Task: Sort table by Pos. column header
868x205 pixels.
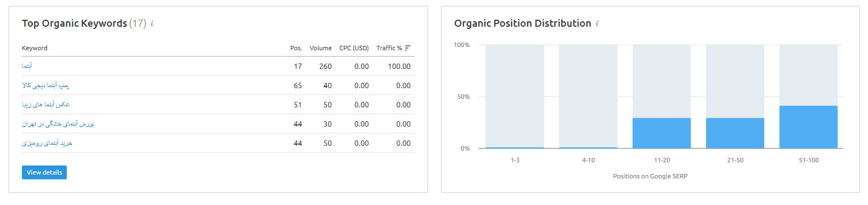Action: click(x=296, y=48)
